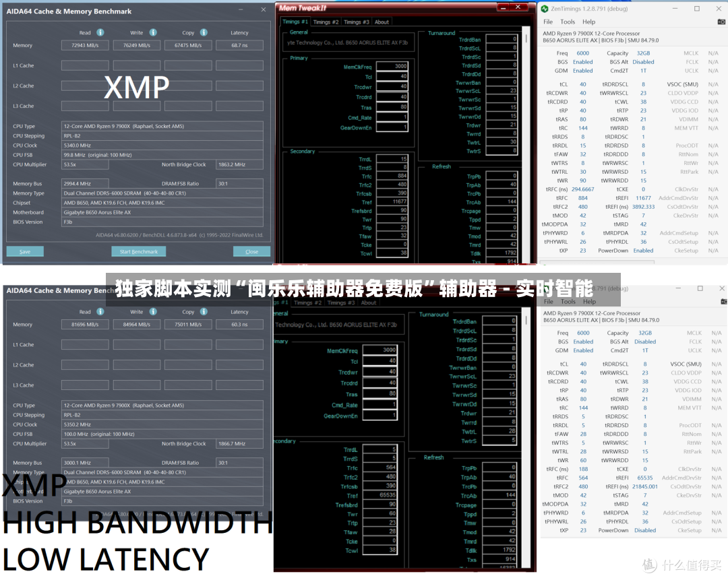
Task: Open Help menu in lower ZenTimings window
Action: [x=589, y=302]
